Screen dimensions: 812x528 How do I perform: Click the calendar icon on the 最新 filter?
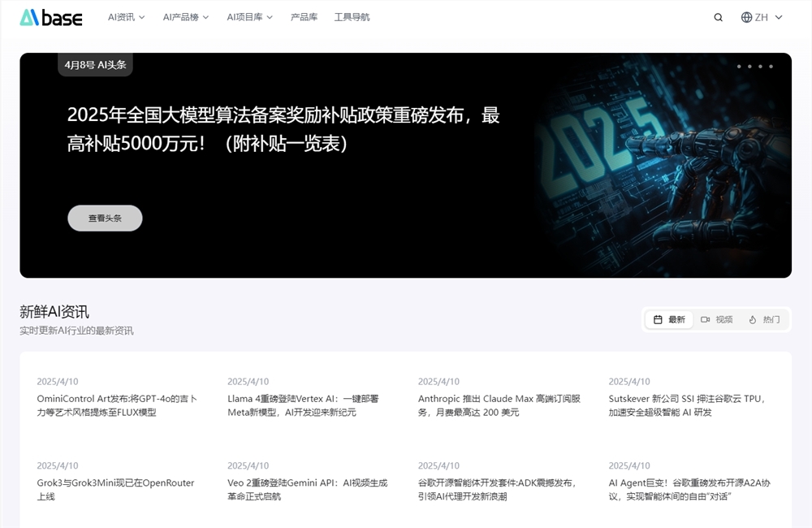[659, 319]
